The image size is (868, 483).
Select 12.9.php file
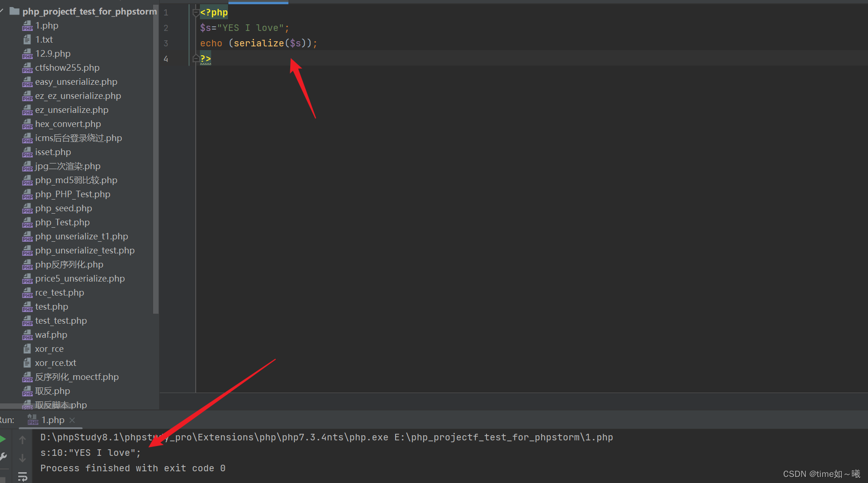point(52,54)
